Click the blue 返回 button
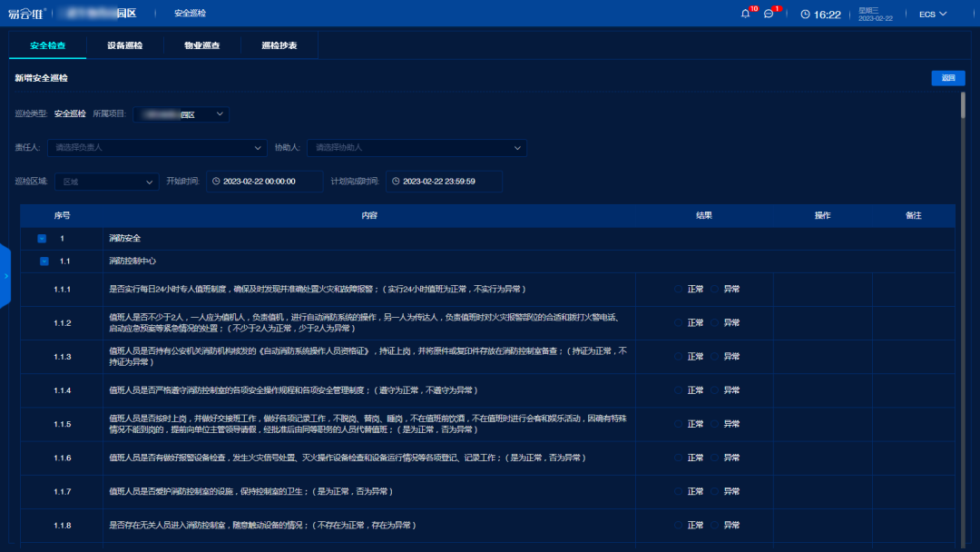Screen dimensions: 980x552 947,78
